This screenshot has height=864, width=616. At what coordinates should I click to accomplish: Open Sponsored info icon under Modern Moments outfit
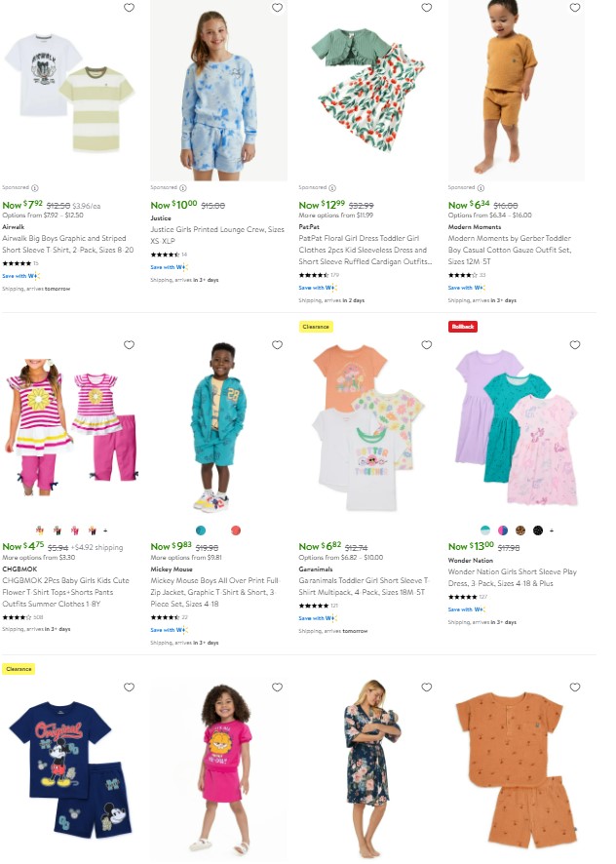click(x=481, y=188)
